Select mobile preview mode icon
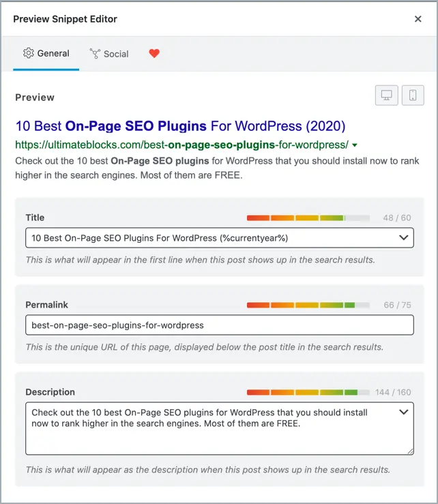 pyautogui.click(x=413, y=95)
